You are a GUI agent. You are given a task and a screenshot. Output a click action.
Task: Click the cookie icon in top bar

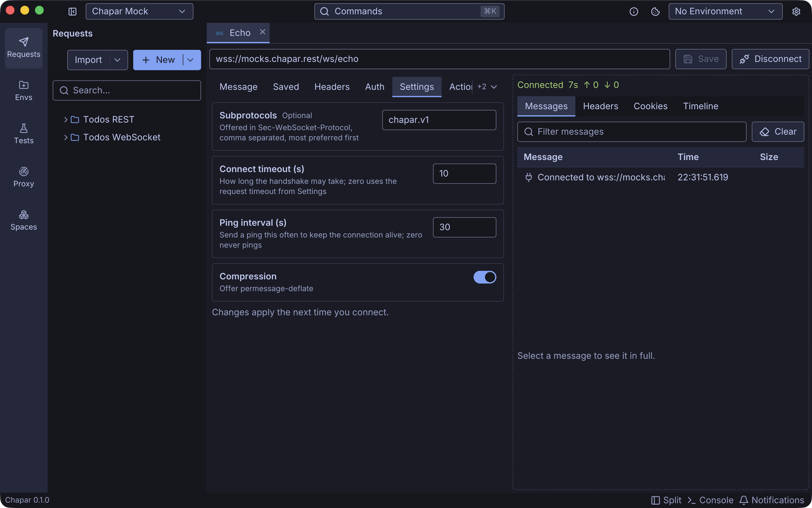(655, 11)
